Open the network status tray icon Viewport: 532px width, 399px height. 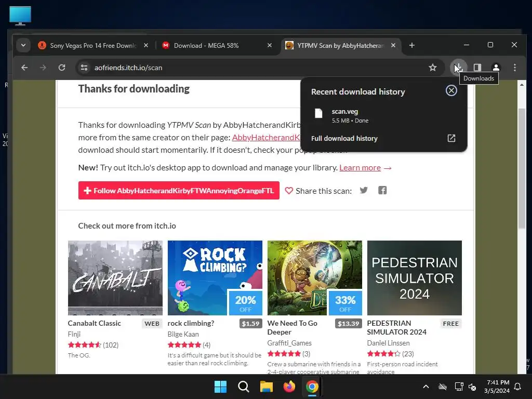coord(459,387)
